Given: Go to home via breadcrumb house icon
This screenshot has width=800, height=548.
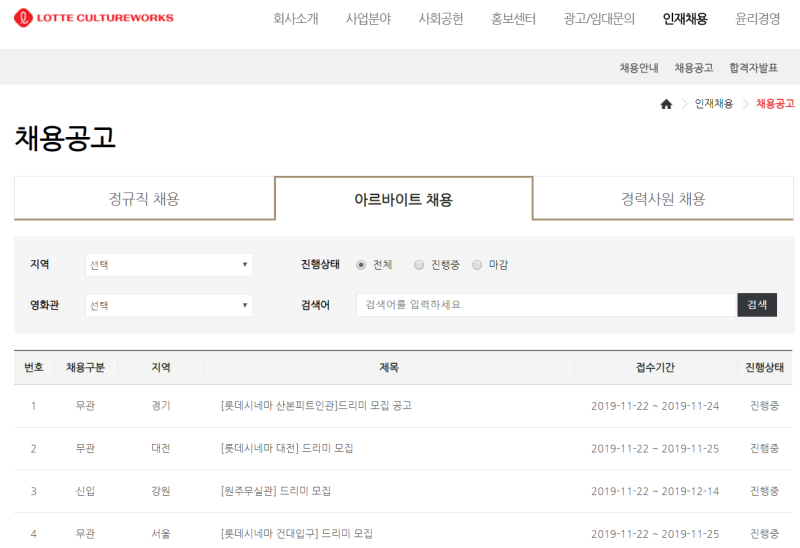Looking at the screenshot, I should pyautogui.click(x=666, y=104).
